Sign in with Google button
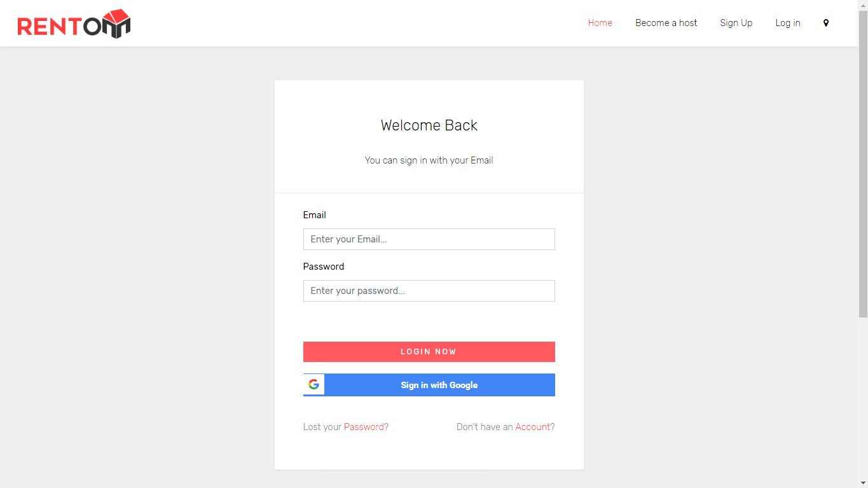 coord(429,385)
